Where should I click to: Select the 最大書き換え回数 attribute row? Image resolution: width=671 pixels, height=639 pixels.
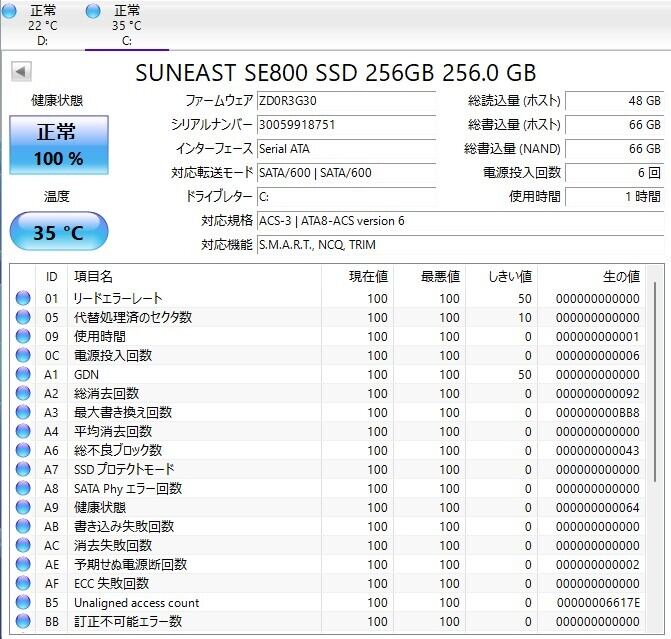coord(328,412)
